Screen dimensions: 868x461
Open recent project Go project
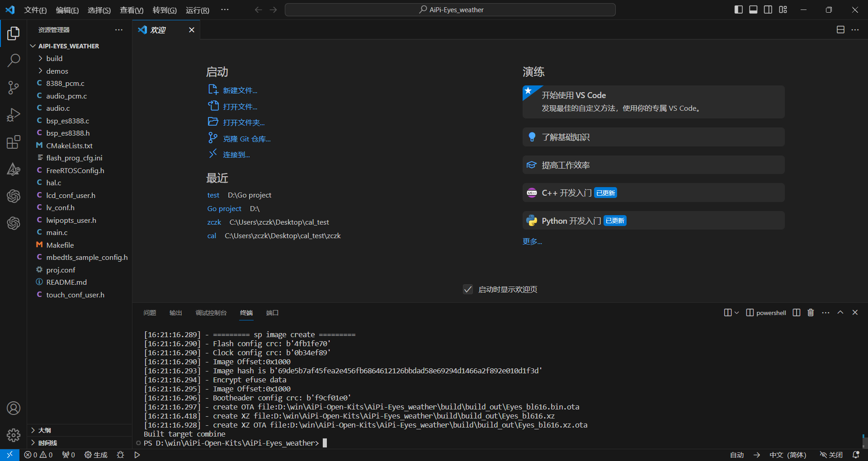click(x=224, y=208)
